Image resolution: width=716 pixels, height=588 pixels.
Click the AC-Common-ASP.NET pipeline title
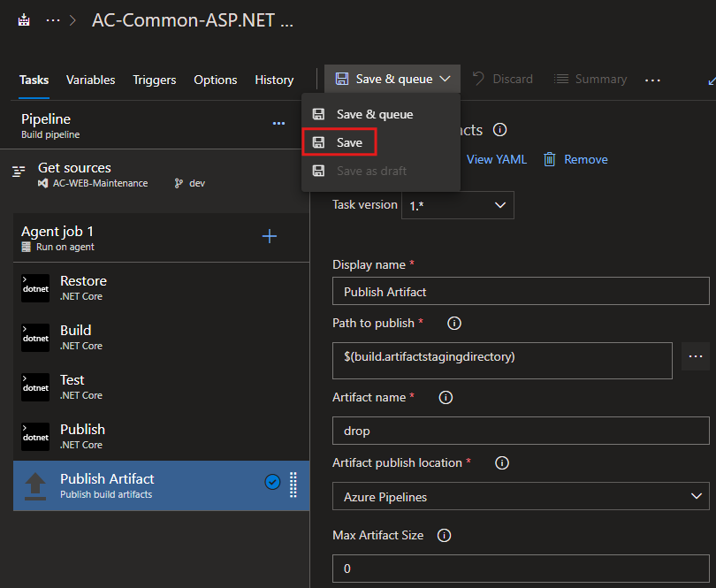[x=192, y=20]
